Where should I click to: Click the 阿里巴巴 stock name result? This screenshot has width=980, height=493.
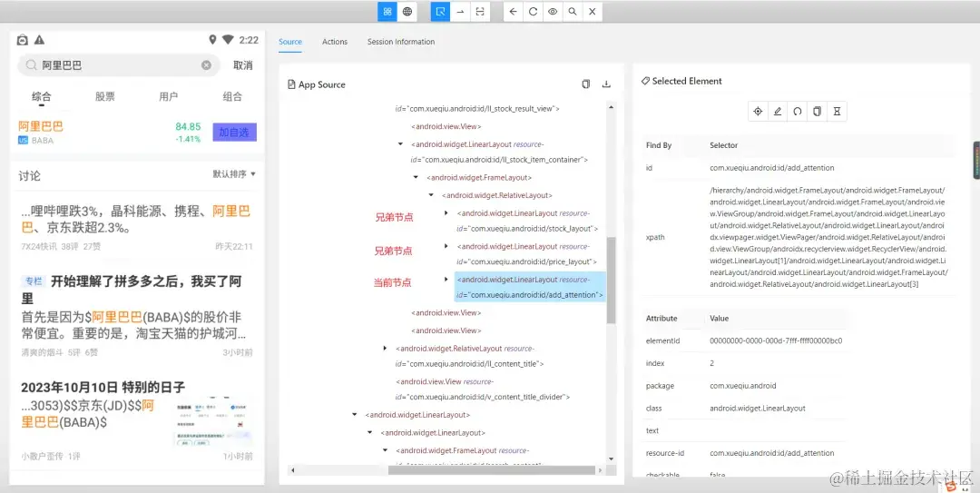click(x=41, y=126)
